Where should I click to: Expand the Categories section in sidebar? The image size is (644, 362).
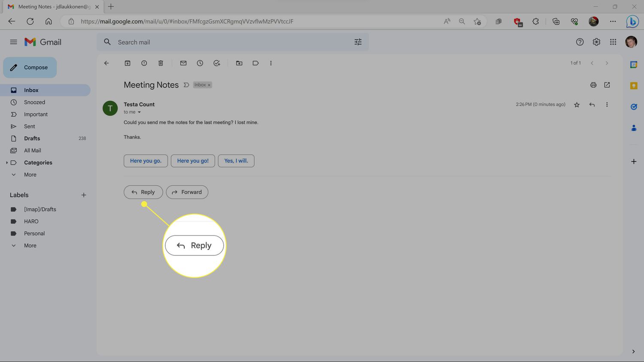point(7,163)
